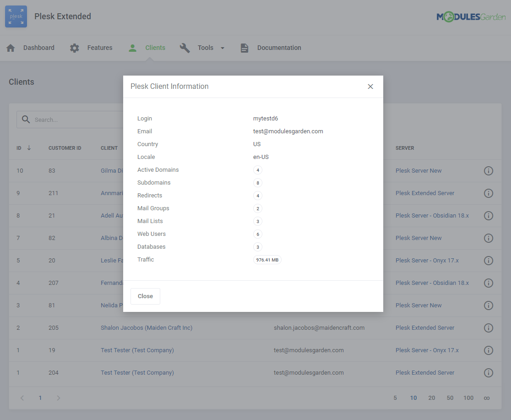Open the Shalon Jacobos client link
This screenshot has width=511, height=420.
point(147,327)
